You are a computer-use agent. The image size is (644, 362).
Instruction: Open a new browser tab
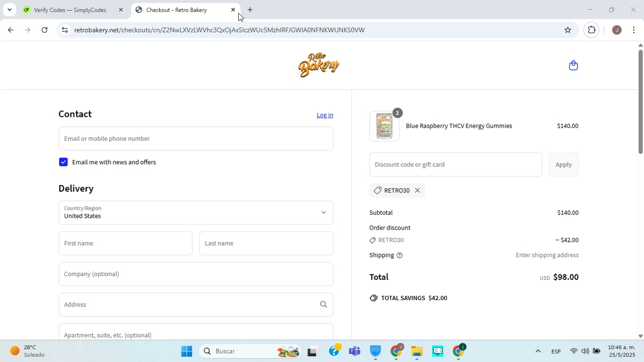pos(250,9)
